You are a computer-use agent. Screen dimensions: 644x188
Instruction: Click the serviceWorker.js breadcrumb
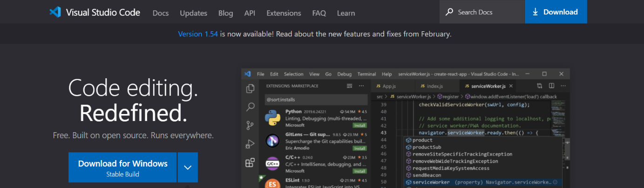click(413, 96)
